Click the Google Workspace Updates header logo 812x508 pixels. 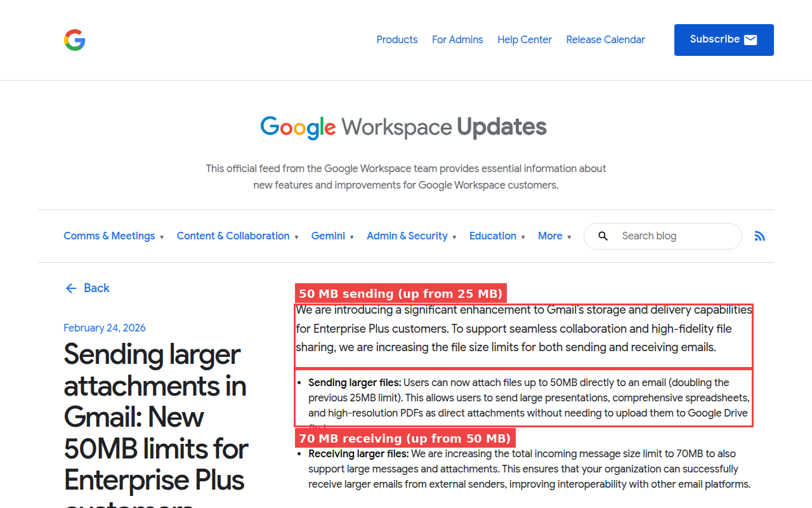(403, 127)
